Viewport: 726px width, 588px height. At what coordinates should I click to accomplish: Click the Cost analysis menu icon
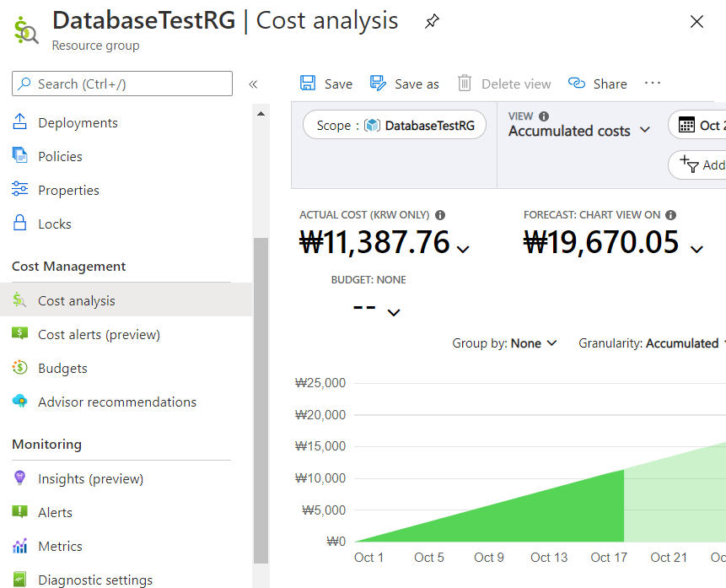19,299
